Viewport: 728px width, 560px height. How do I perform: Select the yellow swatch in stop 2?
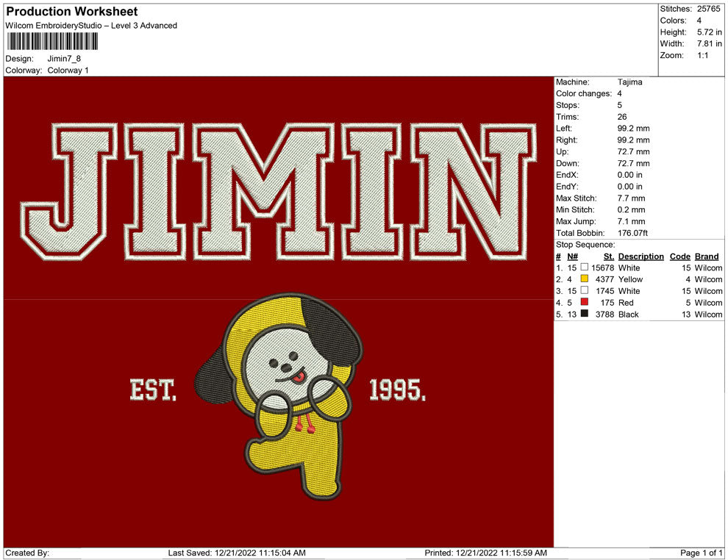pyautogui.click(x=585, y=279)
